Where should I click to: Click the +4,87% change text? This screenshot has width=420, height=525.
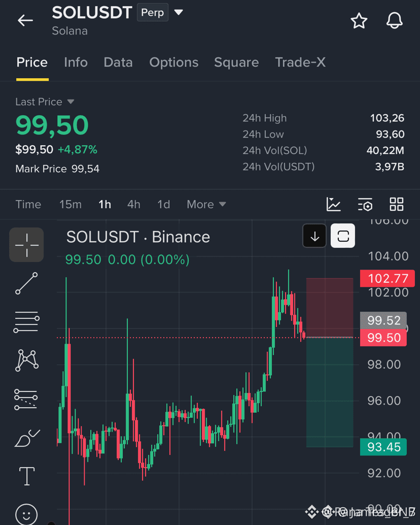coord(78,149)
